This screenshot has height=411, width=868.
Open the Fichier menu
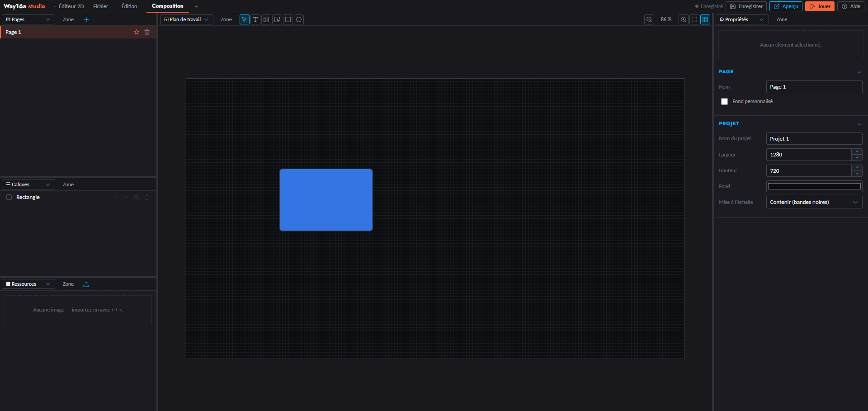click(x=101, y=6)
